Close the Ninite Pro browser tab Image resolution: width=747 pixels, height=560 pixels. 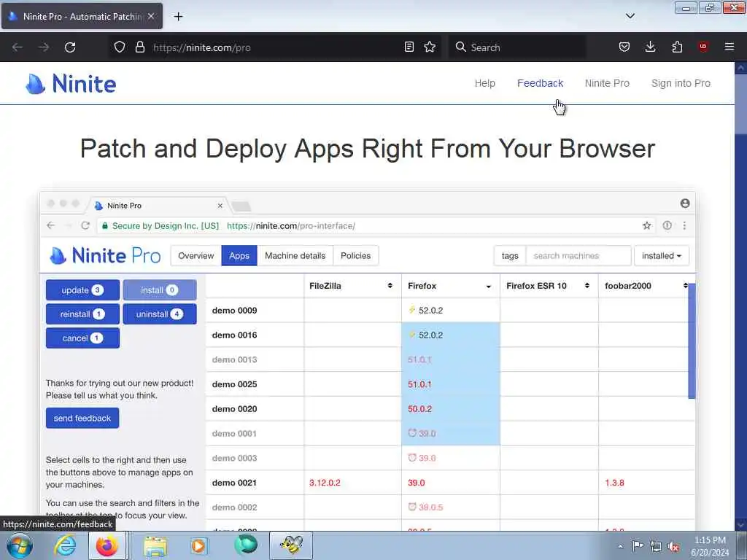point(151,16)
